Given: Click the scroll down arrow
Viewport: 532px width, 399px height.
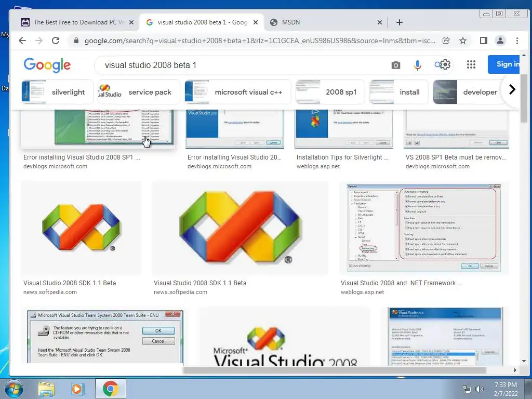Looking at the screenshot, I should (524, 361).
